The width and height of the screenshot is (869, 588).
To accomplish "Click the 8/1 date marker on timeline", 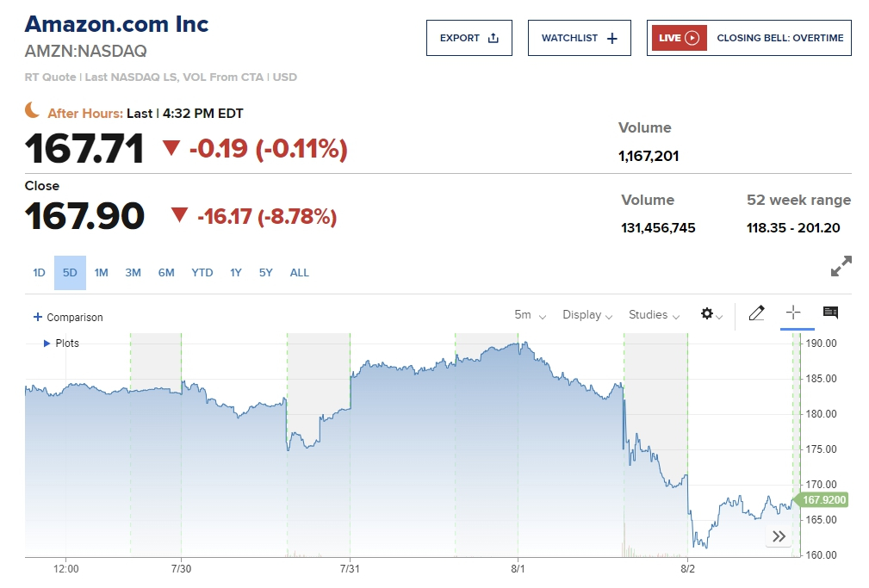I will 518,569.
